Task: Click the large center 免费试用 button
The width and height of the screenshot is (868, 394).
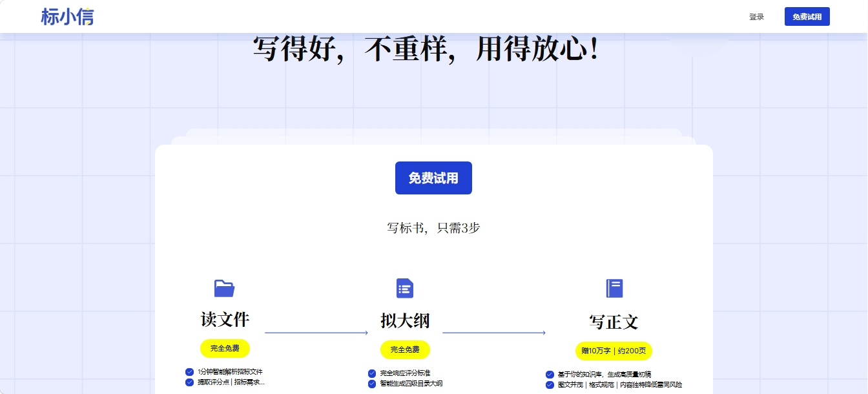Action: 433,178
